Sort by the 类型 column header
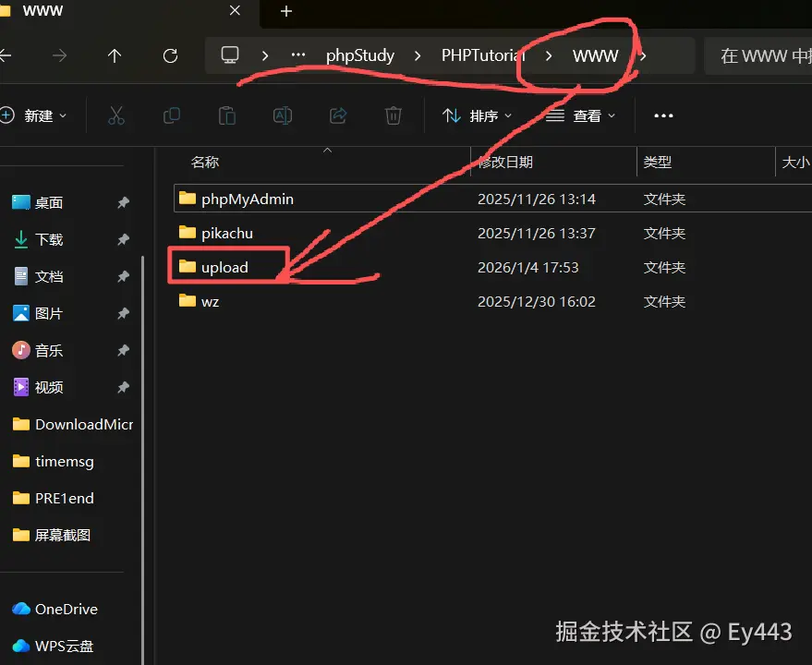This screenshot has width=812, height=665. [657, 163]
